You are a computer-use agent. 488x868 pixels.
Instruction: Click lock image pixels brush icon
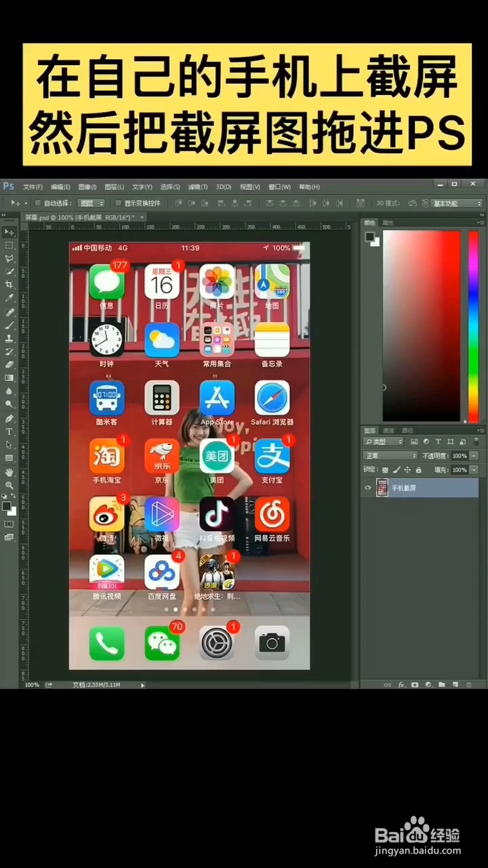[x=396, y=469]
